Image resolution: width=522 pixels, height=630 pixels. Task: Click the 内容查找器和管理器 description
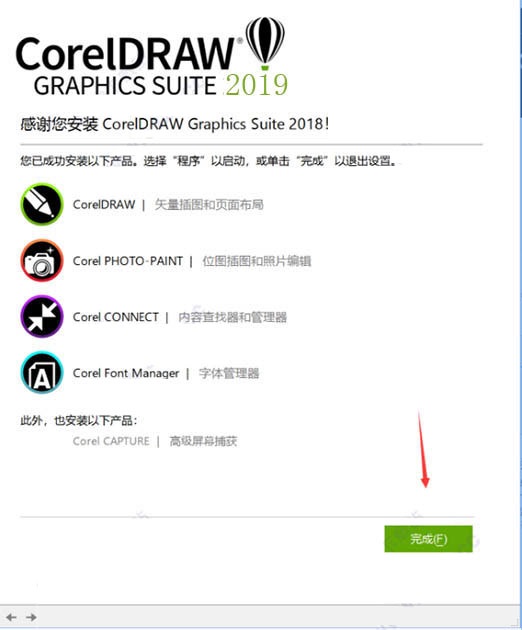[x=232, y=317]
